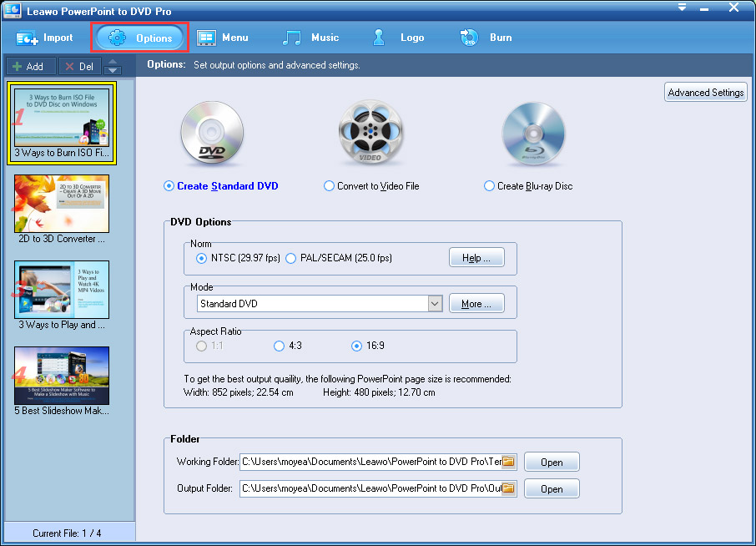Go to the Burn tab
756x546 pixels.
[x=486, y=38]
